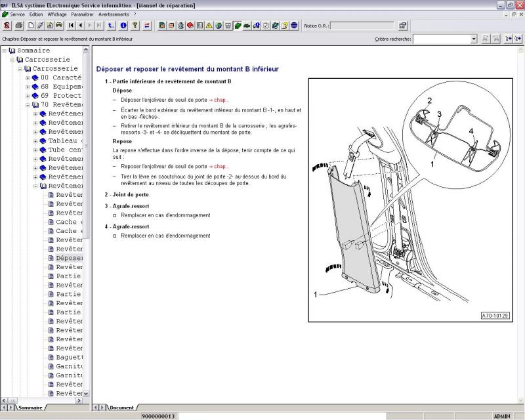Click the boxed parts toolbar icon

pos(171,26)
